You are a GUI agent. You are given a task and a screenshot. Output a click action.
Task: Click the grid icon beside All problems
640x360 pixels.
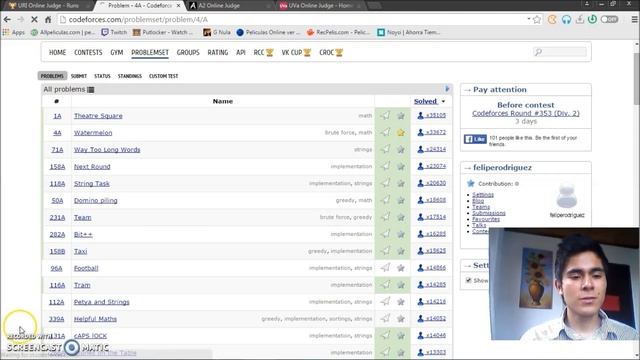pos(91,89)
